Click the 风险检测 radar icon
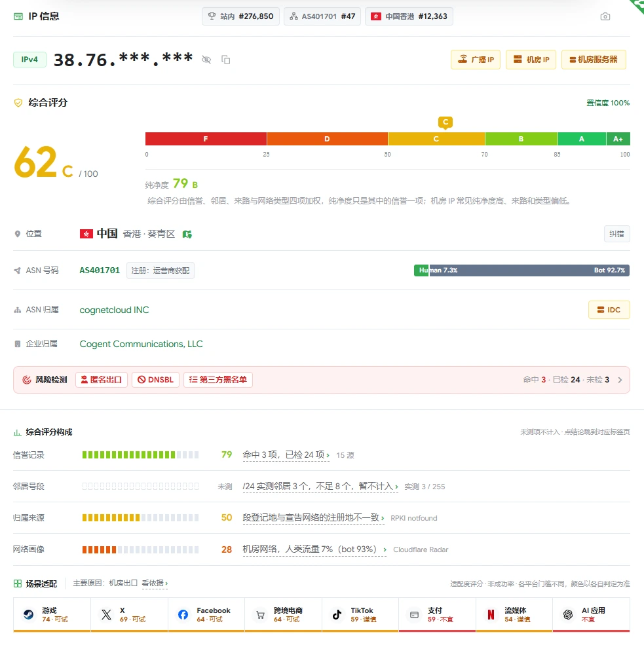The image size is (644, 649). pos(27,380)
